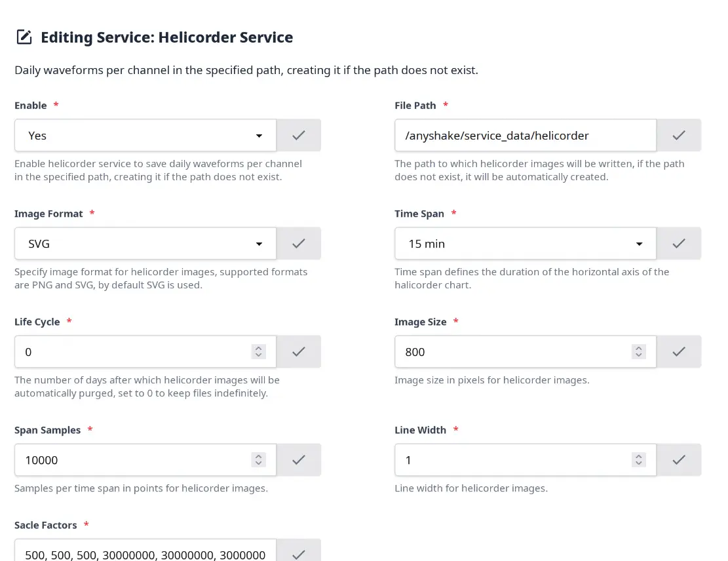728x561 pixels.
Task: Confirm Sacle Factors with the checkmark icon
Action: point(299,551)
